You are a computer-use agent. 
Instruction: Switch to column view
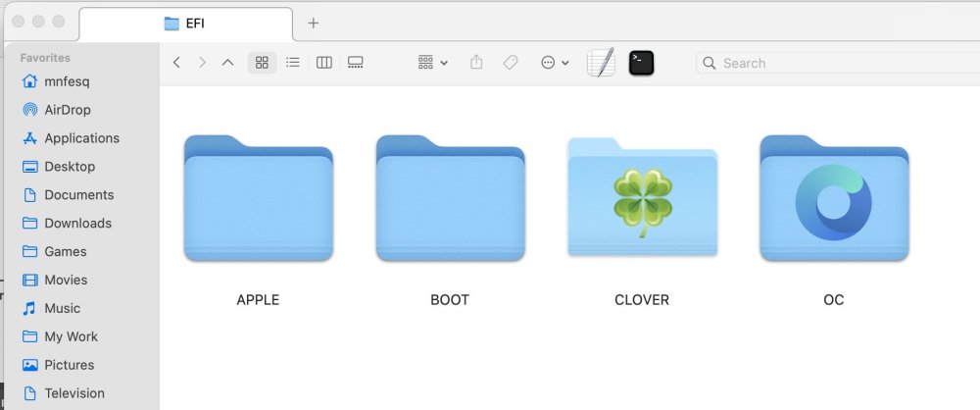[x=323, y=63]
